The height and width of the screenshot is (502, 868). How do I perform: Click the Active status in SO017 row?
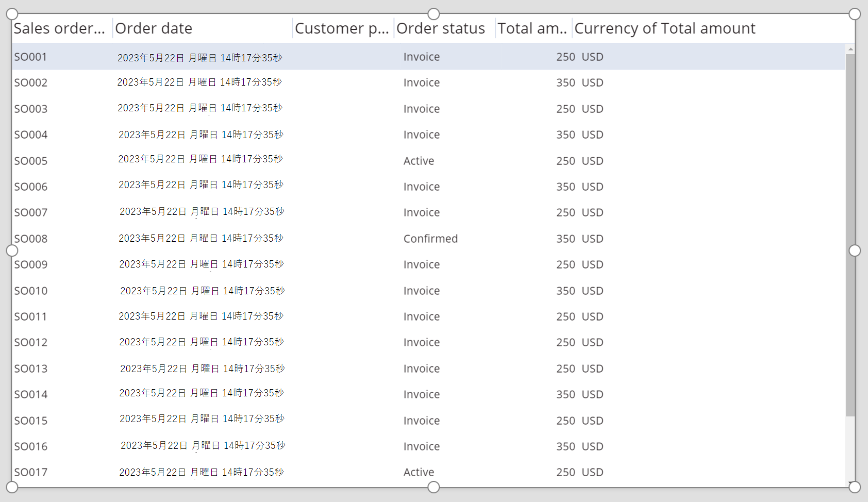[x=419, y=472]
